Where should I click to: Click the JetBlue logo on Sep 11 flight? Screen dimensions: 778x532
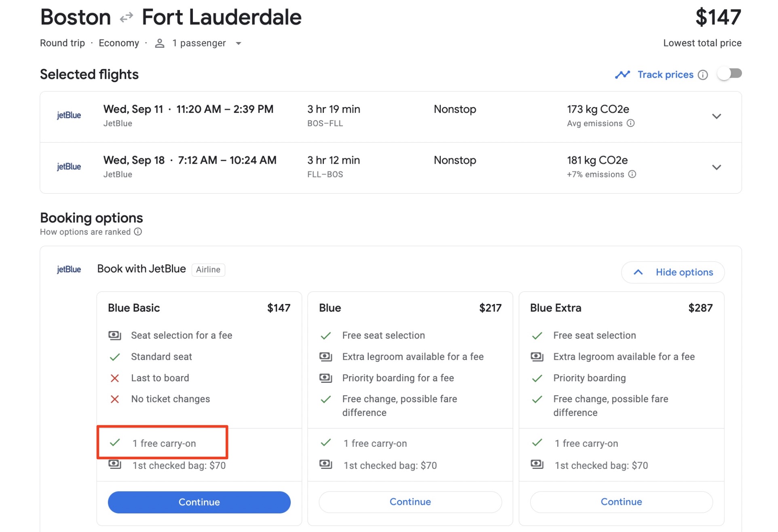pos(69,116)
